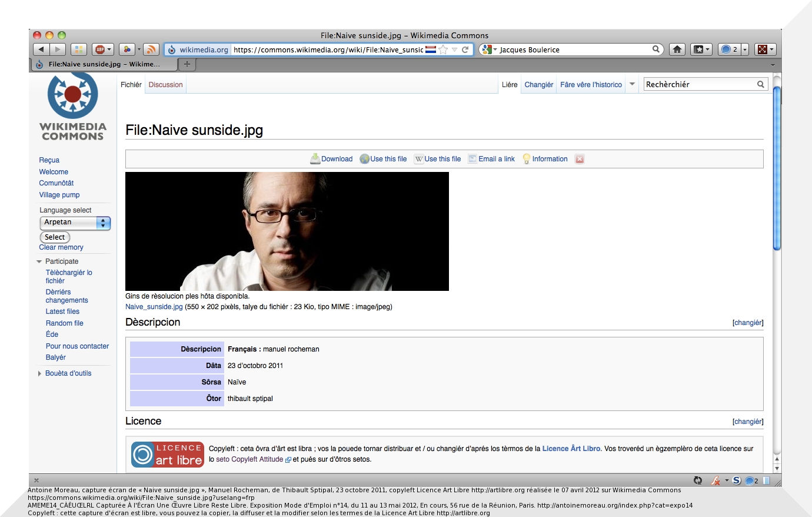The height and width of the screenshot is (517, 812).
Task: Click the portrait photo thumbnail
Action: 287,231
